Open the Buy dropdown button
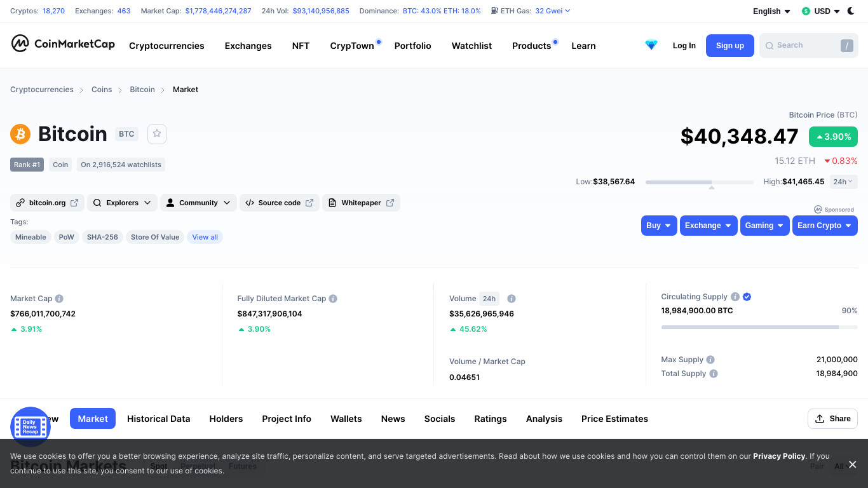The width and height of the screenshot is (868, 488). click(659, 226)
